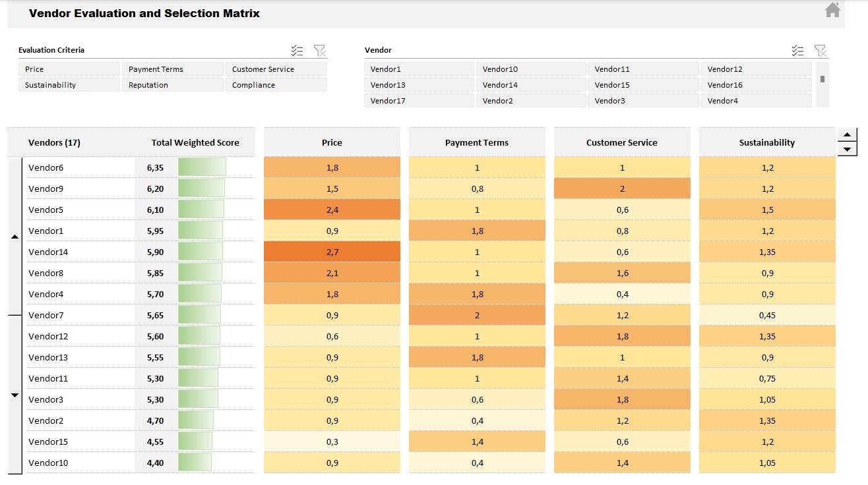Image resolution: width=868 pixels, height=485 pixels.
Task: Enable multi-select in the Vendor slicer
Action: [x=797, y=50]
